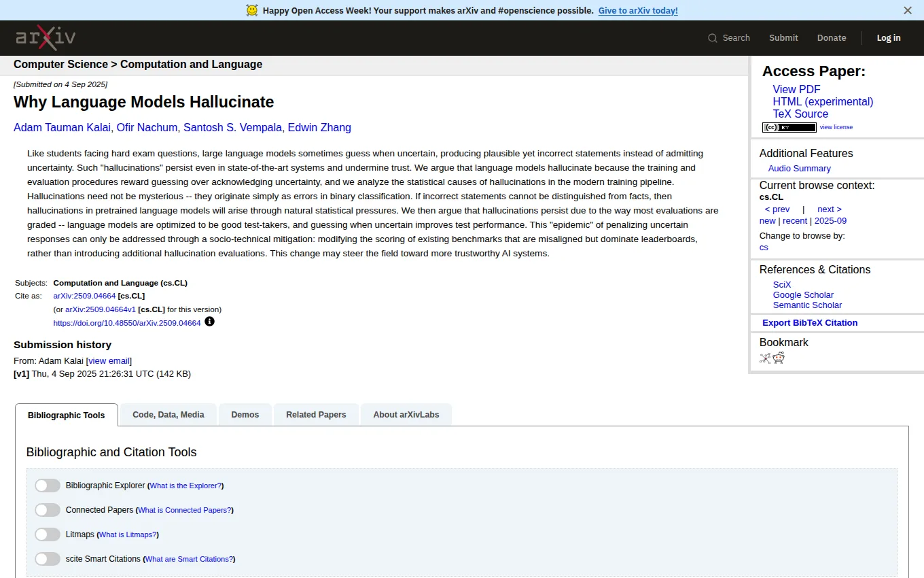Viewport: 924px width, 578px height.
Task: Close the Open Access Week banner
Action: click(x=908, y=10)
